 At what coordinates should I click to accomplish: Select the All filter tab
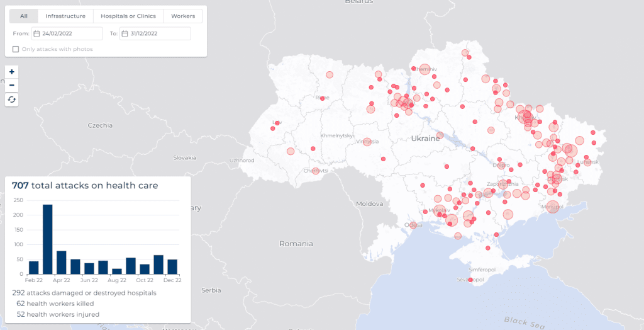click(24, 16)
